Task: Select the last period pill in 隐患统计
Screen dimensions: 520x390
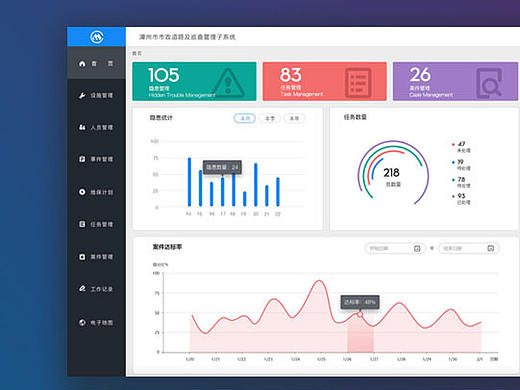Action: click(x=294, y=118)
